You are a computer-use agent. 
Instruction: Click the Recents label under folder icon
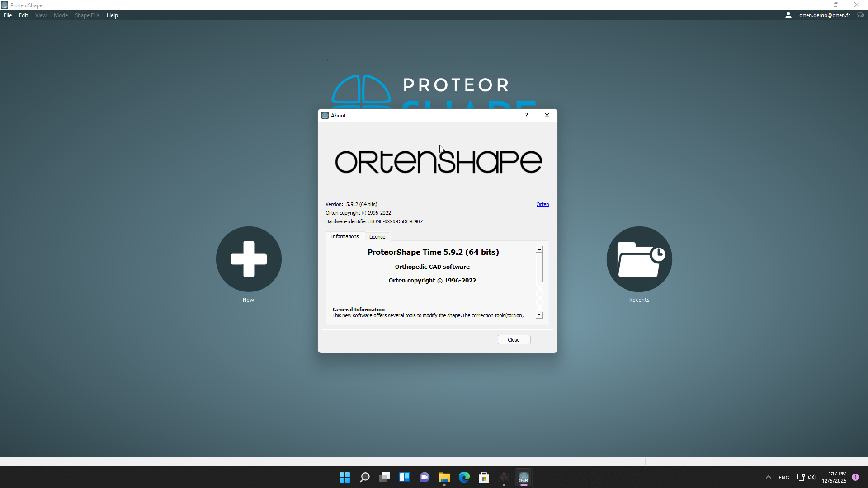[x=639, y=300]
